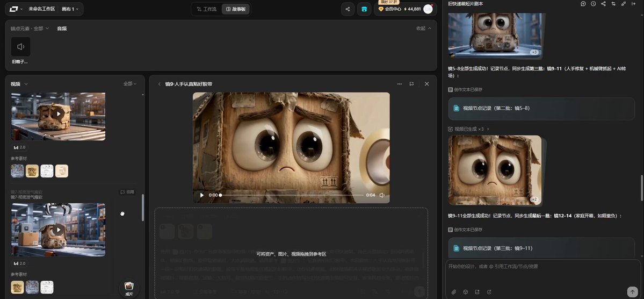Close the 镜9 detail panel
Image resolution: width=644 pixels, height=299 pixels.
(426, 84)
